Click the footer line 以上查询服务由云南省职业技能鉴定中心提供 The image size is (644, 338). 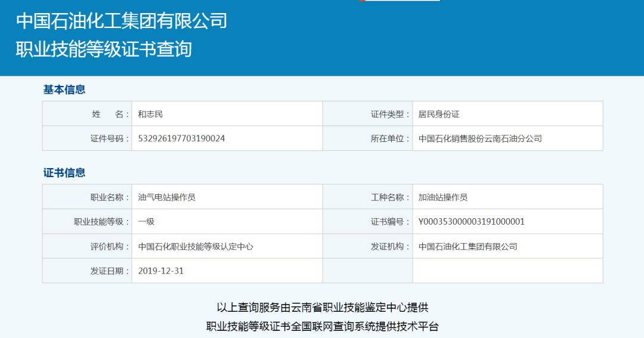click(323, 307)
